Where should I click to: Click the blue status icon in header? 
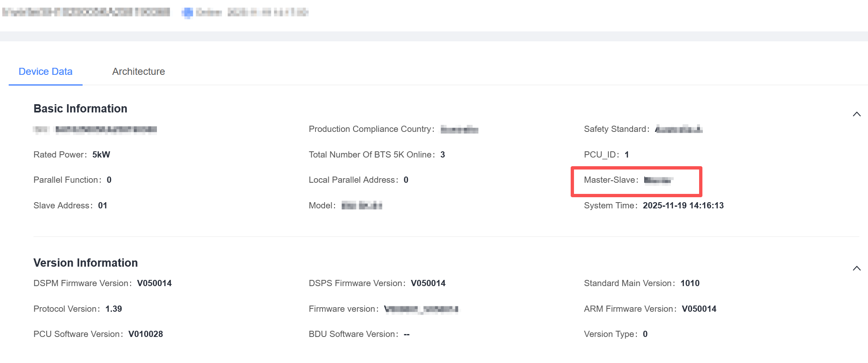click(187, 13)
